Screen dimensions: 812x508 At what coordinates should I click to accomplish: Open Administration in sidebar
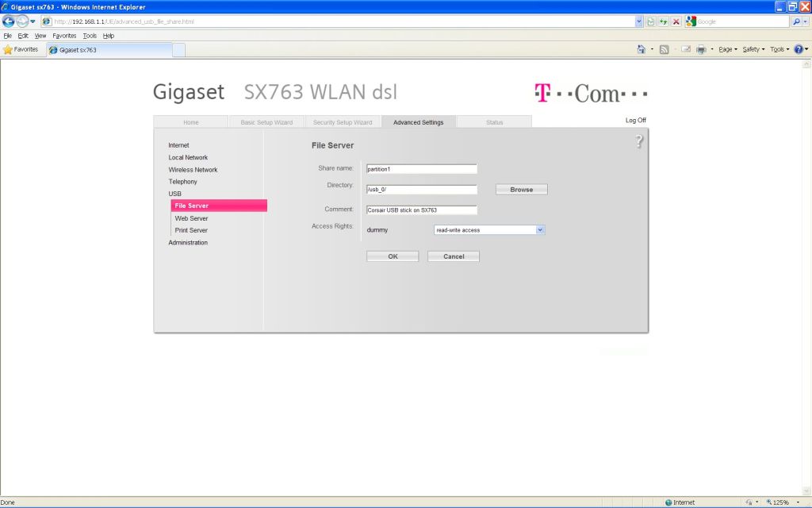coord(188,243)
